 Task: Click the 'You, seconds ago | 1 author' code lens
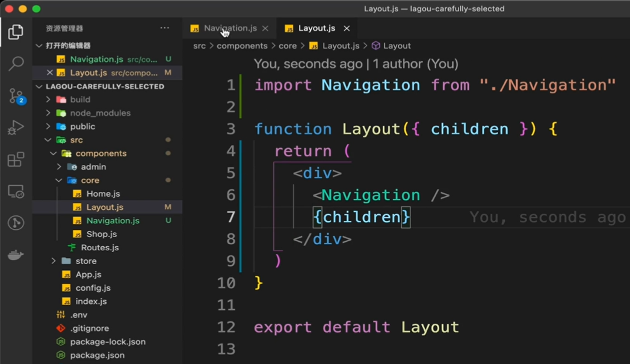[356, 64]
